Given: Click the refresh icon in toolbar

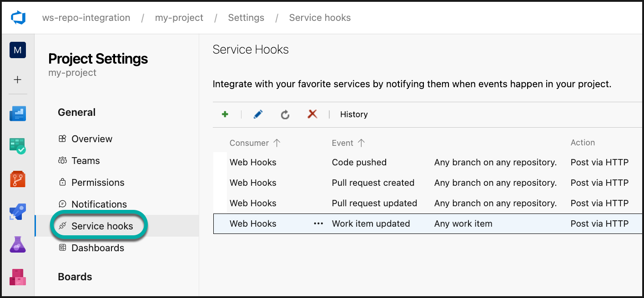Looking at the screenshot, I should tap(285, 114).
